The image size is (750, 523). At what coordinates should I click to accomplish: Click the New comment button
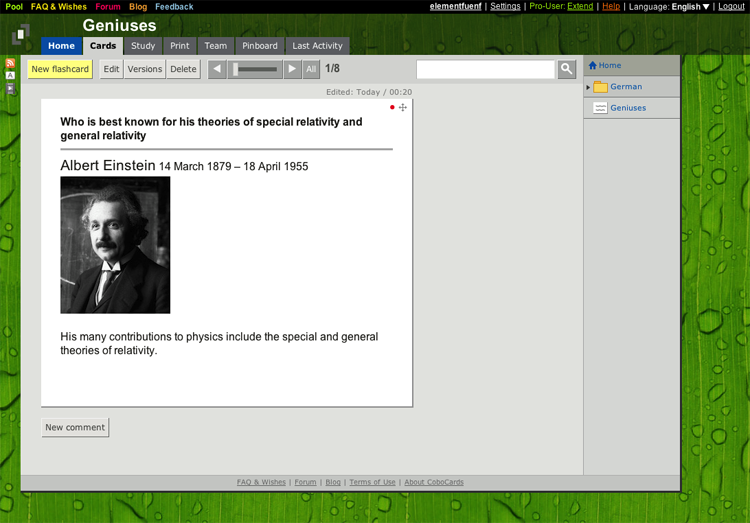75,427
